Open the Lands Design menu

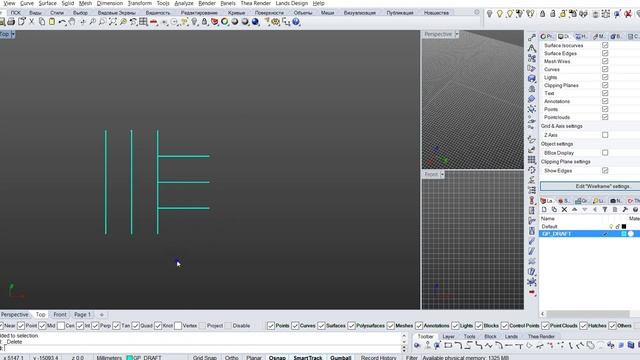(291, 3)
